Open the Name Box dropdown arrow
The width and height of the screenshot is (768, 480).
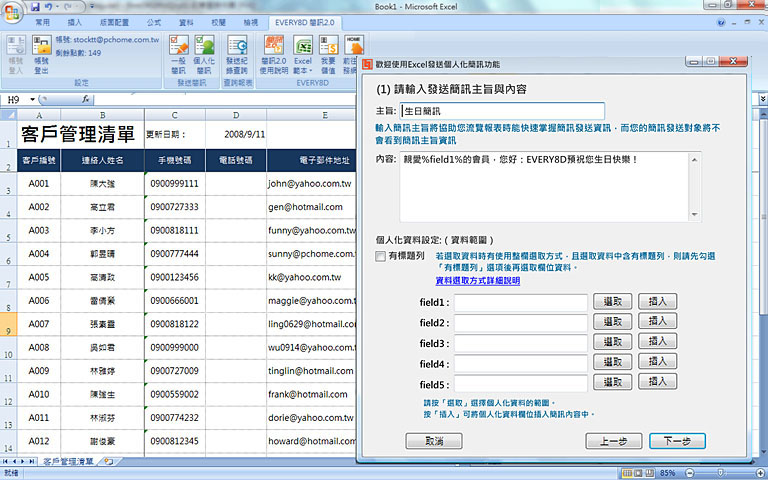(33, 99)
